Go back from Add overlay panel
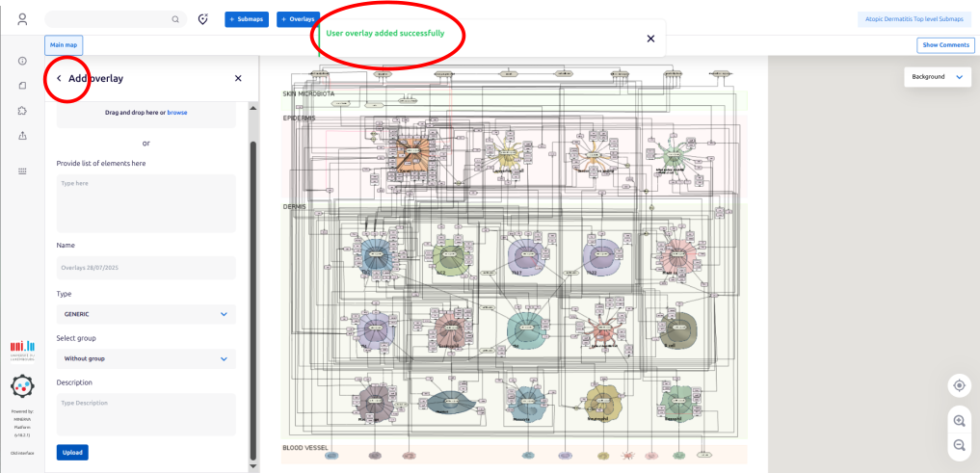This screenshot has width=980, height=473. (x=59, y=78)
